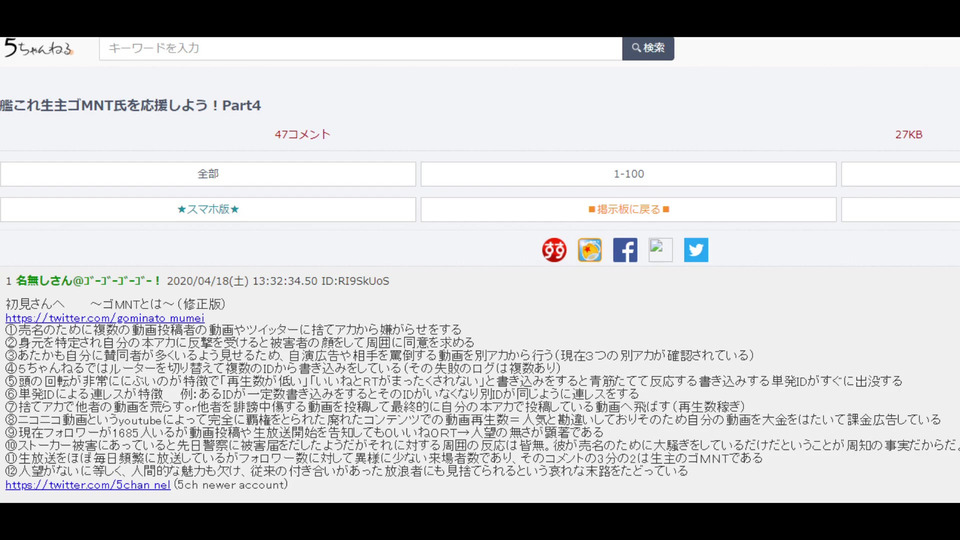Click post number 1
The width and height of the screenshot is (960, 540).
9,281
